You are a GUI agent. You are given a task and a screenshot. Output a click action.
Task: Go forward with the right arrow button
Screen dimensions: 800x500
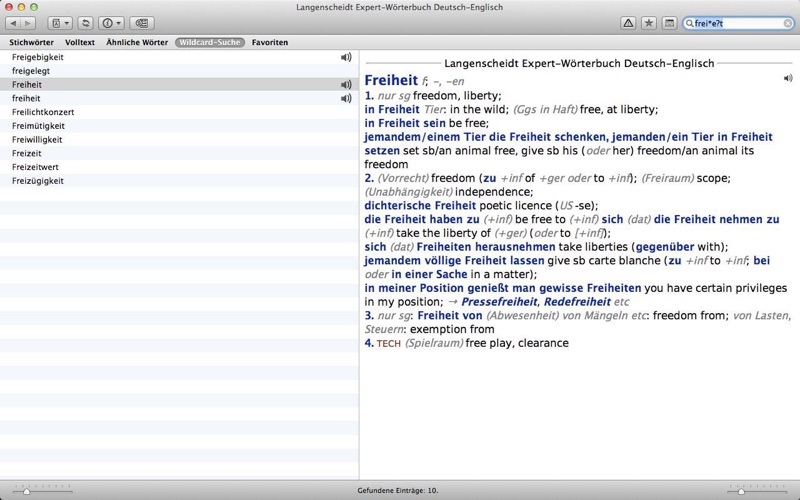28,23
